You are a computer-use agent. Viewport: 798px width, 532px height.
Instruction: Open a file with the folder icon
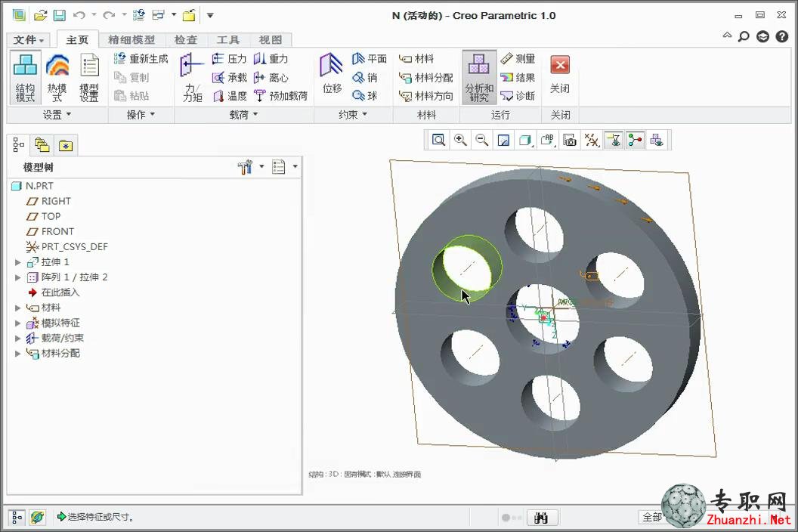click(41, 15)
